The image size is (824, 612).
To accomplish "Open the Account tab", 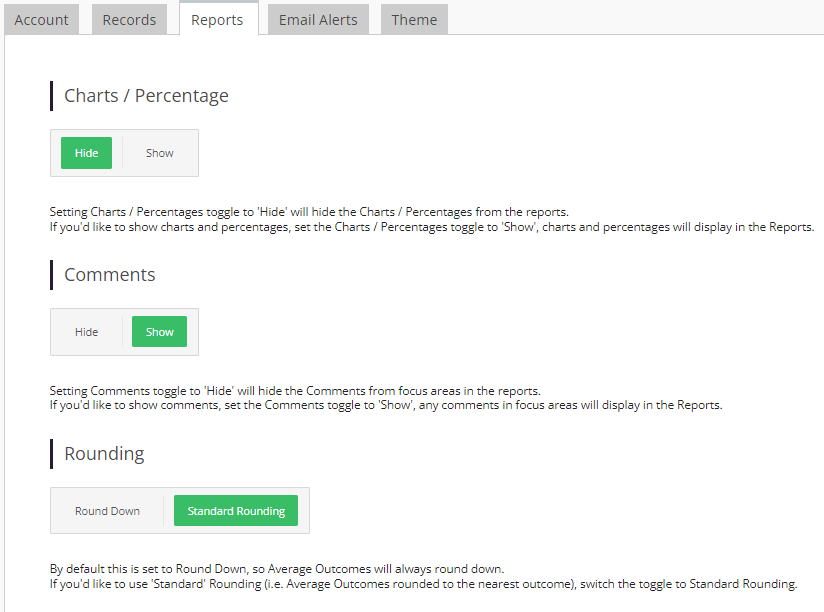I will 41,20.
